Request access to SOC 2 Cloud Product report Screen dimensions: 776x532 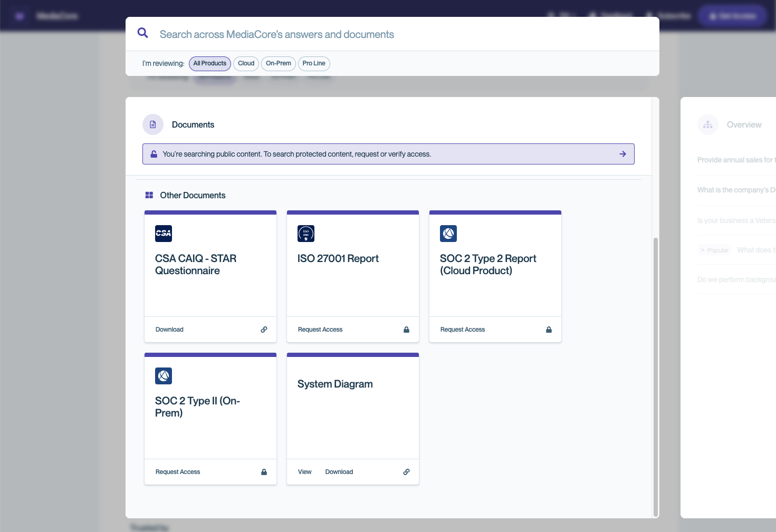coord(463,330)
